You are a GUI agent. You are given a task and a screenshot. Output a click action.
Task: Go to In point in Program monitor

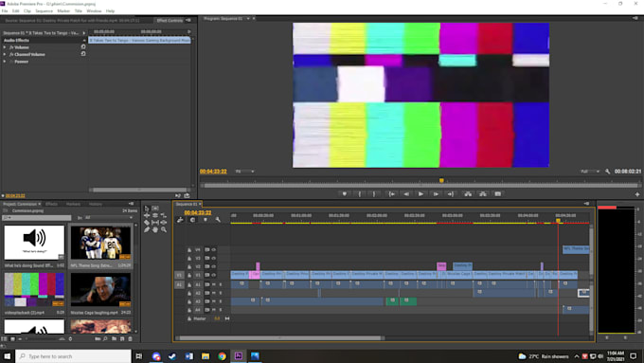tap(392, 194)
